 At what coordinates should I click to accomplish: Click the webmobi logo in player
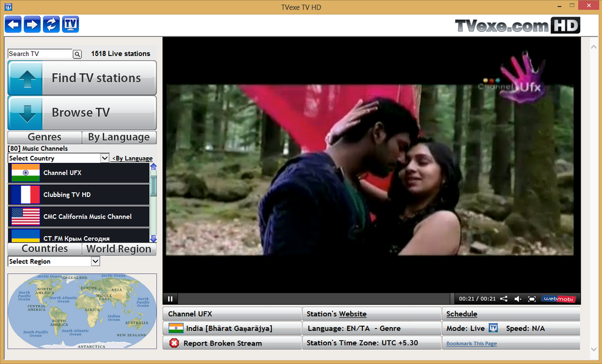tap(558, 299)
